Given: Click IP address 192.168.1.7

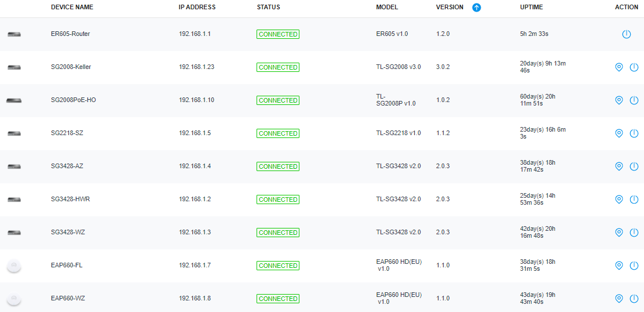Looking at the screenshot, I should 195,266.
